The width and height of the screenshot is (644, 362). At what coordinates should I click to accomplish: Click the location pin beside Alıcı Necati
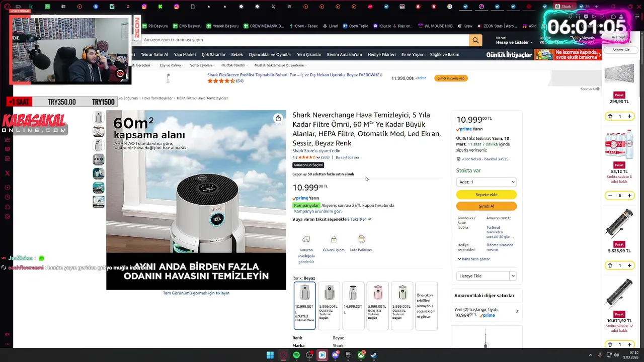458,159
